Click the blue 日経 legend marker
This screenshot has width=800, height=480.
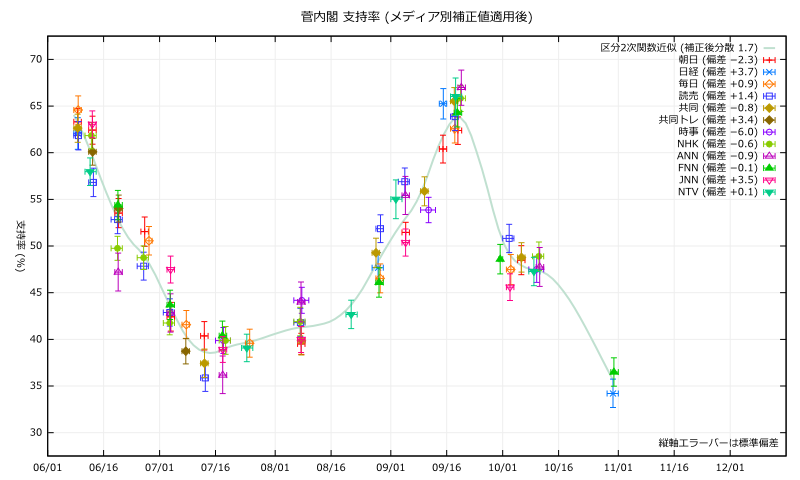[770, 72]
